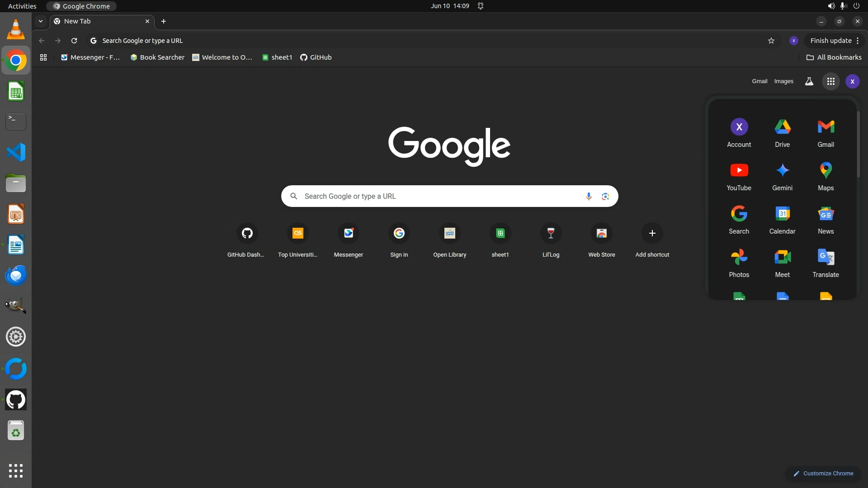Toggle the Google apps grid launcher
868x488 pixels.
(x=830, y=81)
